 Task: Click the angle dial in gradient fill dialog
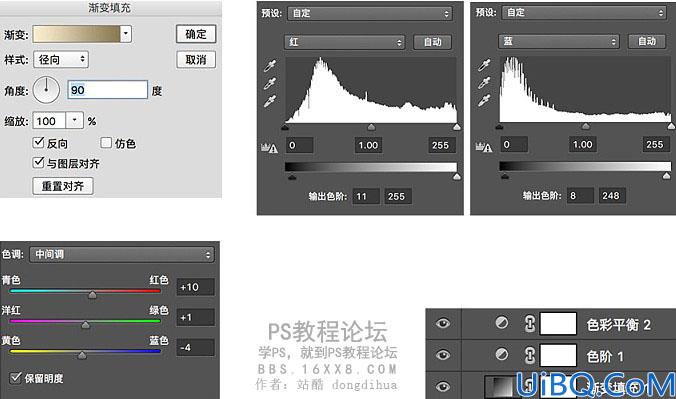(x=46, y=90)
